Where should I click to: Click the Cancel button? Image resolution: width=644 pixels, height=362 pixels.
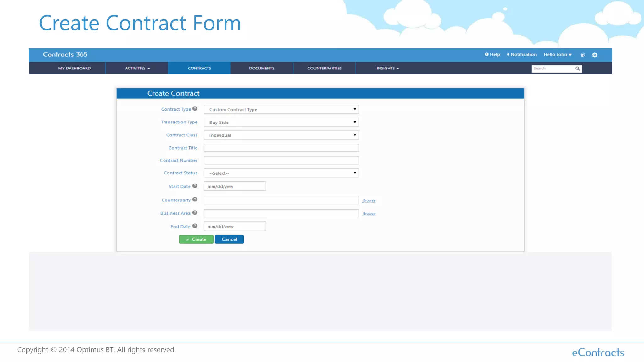(x=229, y=239)
